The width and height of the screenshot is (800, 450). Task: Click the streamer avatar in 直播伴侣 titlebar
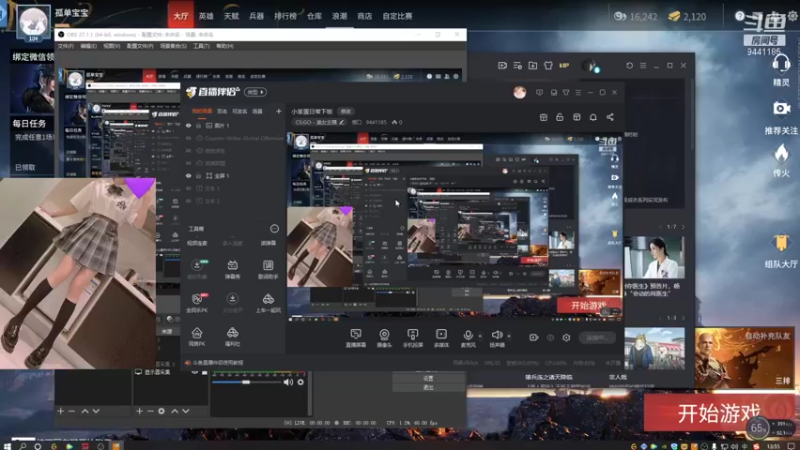coord(520,92)
